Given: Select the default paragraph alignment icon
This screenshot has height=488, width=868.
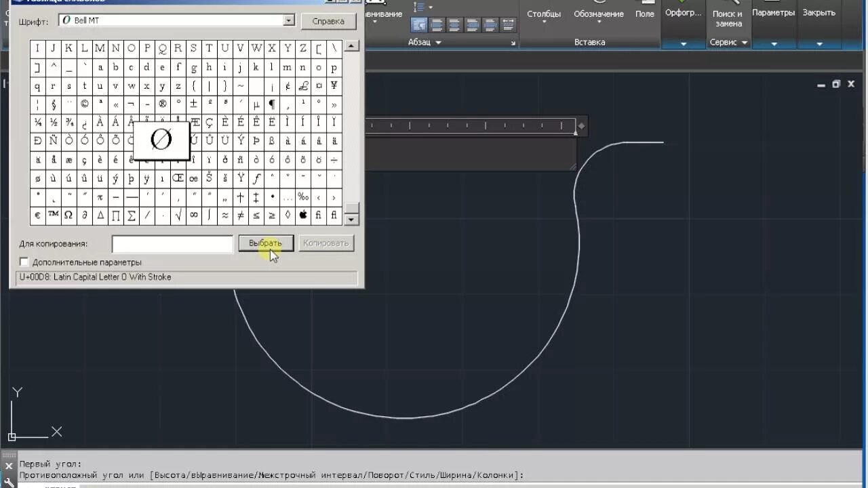Looking at the screenshot, I should [419, 26].
